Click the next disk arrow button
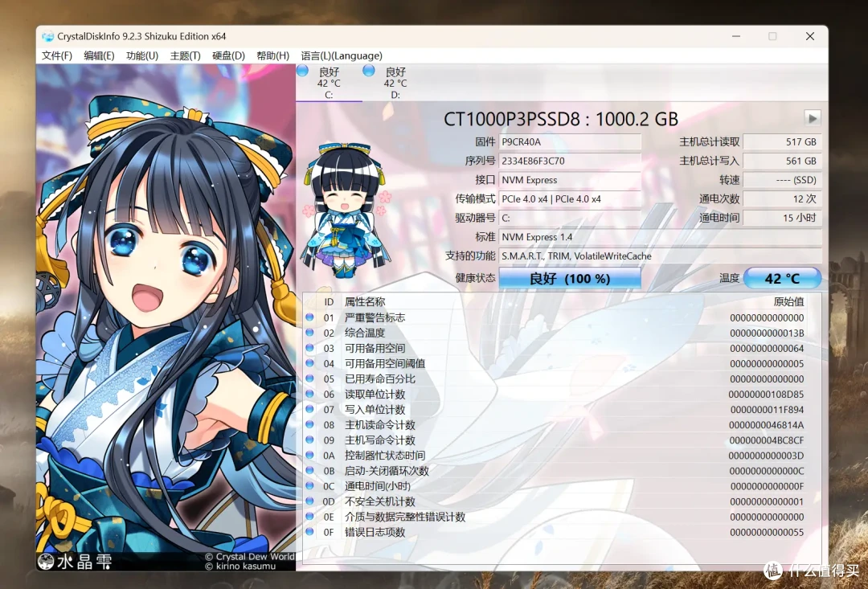 click(812, 118)
